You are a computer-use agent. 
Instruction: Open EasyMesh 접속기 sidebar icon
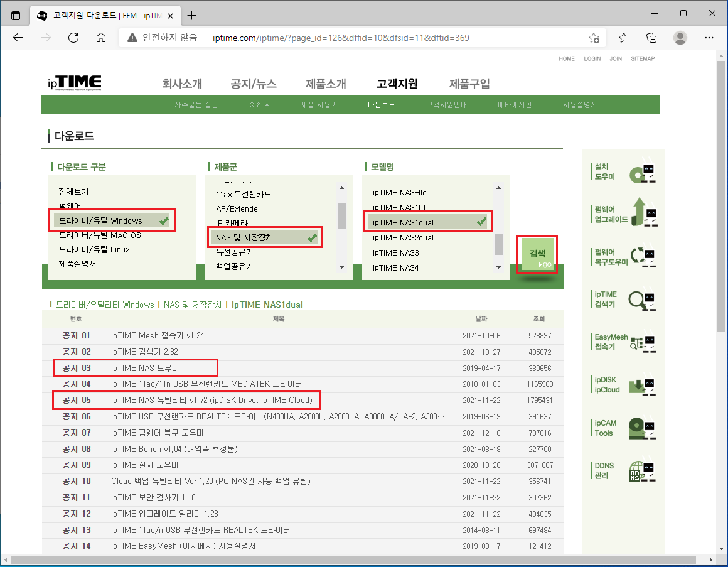(643, 342)
